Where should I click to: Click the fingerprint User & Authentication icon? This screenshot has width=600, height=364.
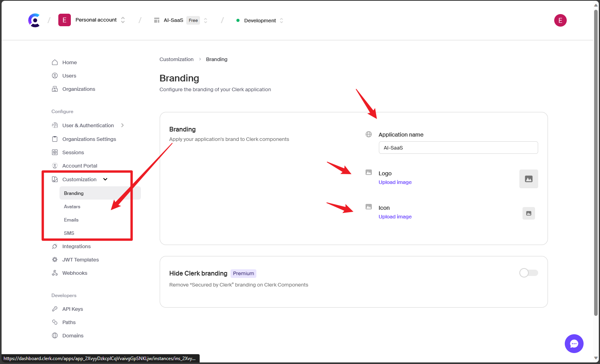point(55,125)
